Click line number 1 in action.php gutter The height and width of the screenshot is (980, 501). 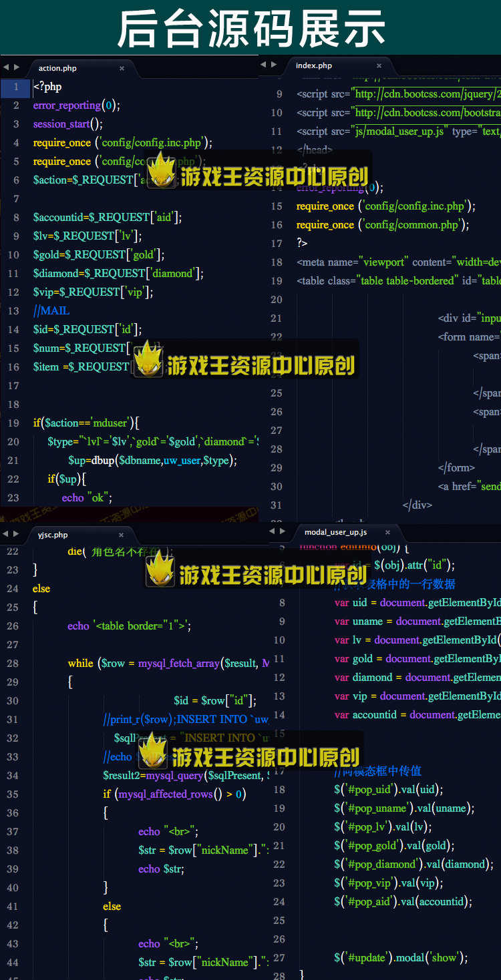(x=15, y=87)
